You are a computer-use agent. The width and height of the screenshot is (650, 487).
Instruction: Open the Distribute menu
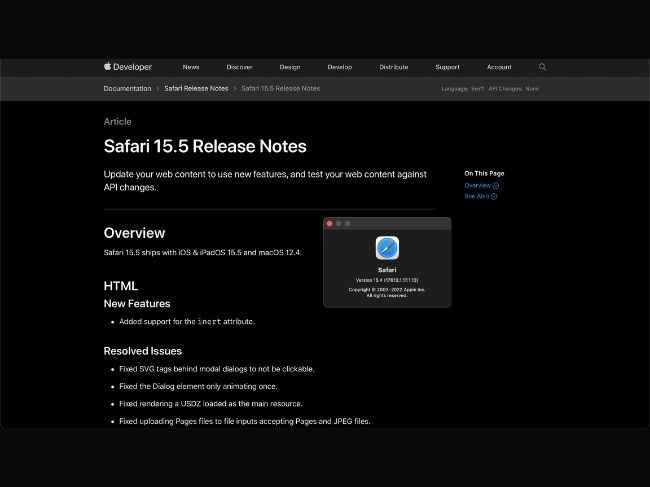click(x=393, y=67)
